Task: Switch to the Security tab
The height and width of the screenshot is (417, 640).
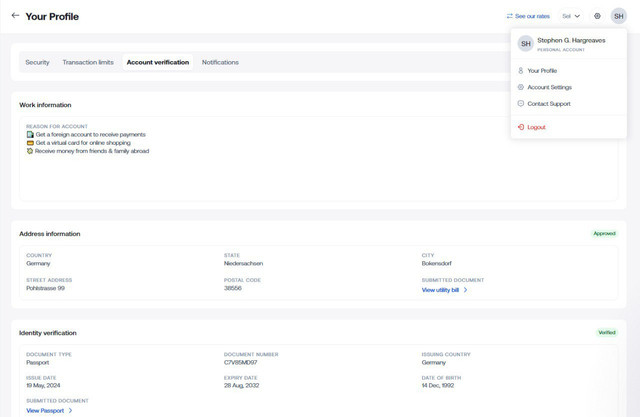Action: click(x=37, y=62)
